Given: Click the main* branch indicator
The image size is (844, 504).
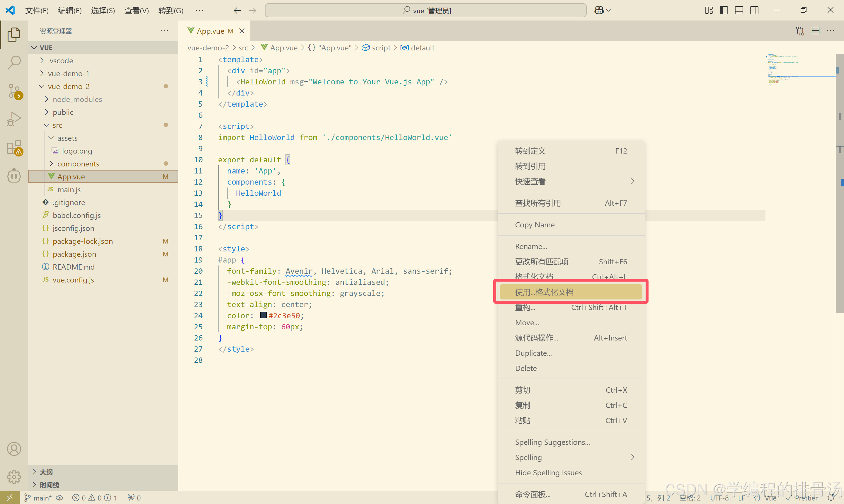Looking at the screenshot, I should 38,498.
